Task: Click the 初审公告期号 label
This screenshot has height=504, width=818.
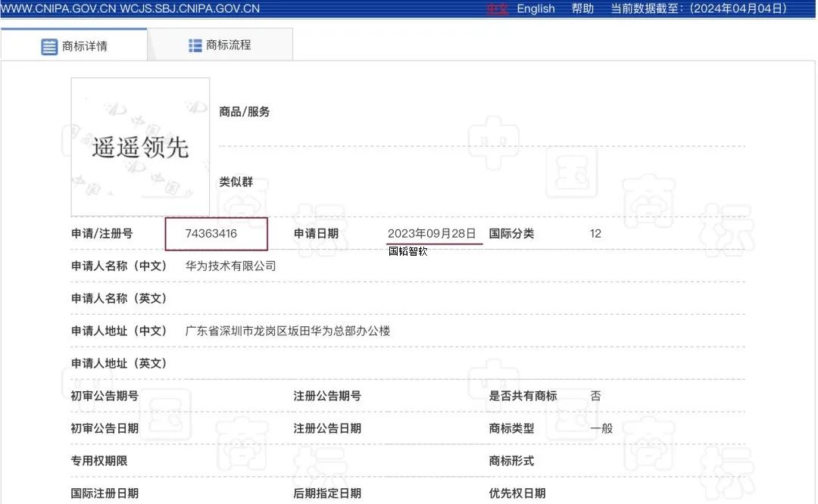Action: point(105,396)
